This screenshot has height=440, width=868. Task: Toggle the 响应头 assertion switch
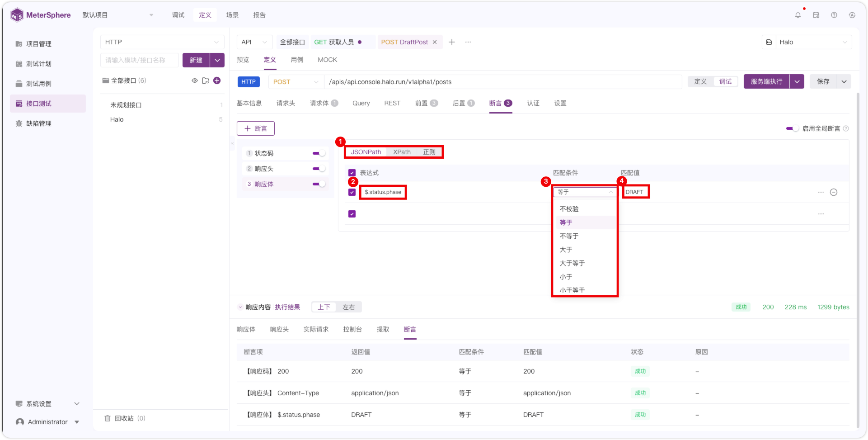[319, 169]
